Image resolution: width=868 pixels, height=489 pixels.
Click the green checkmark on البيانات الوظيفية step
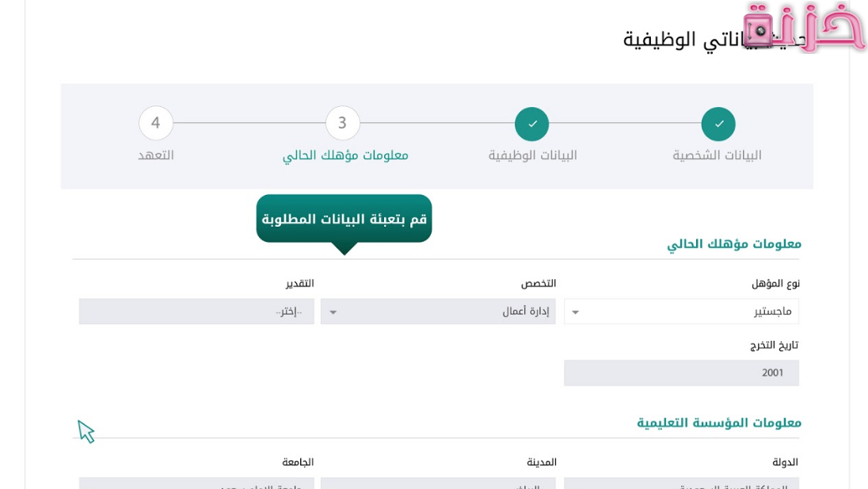point(531,123)
